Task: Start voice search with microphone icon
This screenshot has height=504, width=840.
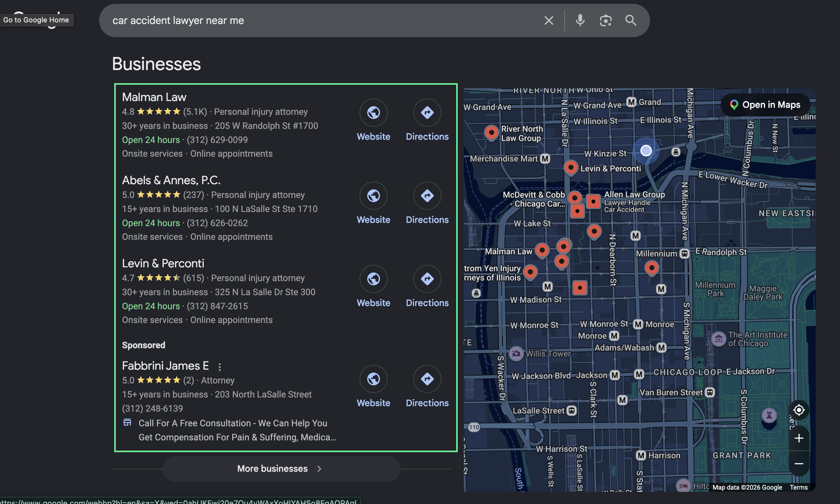Action: tap(580, 20)
